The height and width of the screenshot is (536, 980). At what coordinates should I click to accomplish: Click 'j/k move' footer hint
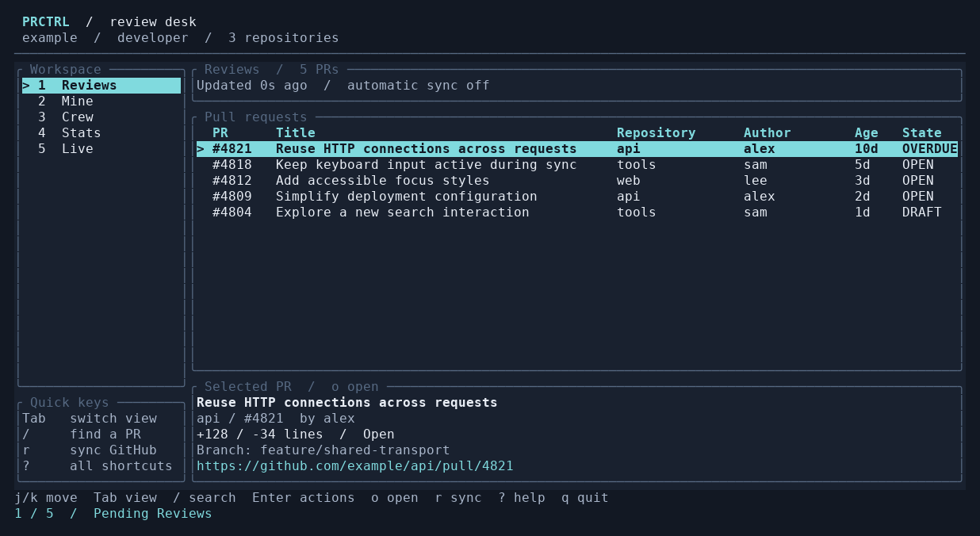pyautogui.click(x=46, y=498)
